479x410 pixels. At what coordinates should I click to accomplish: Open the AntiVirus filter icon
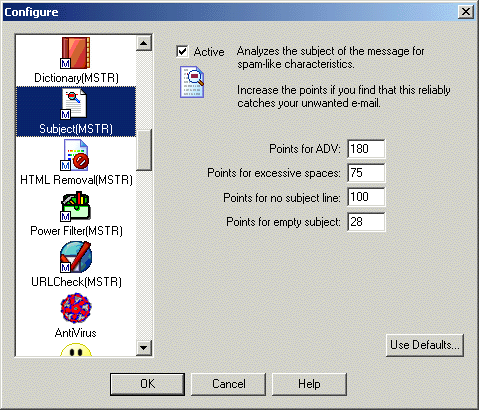pos(76,308)
